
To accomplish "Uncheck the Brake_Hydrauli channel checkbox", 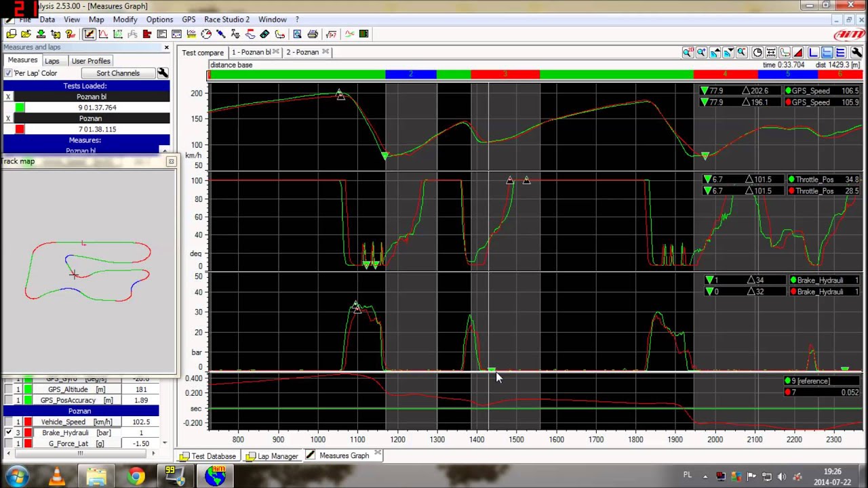I will [x=8, y=432].
